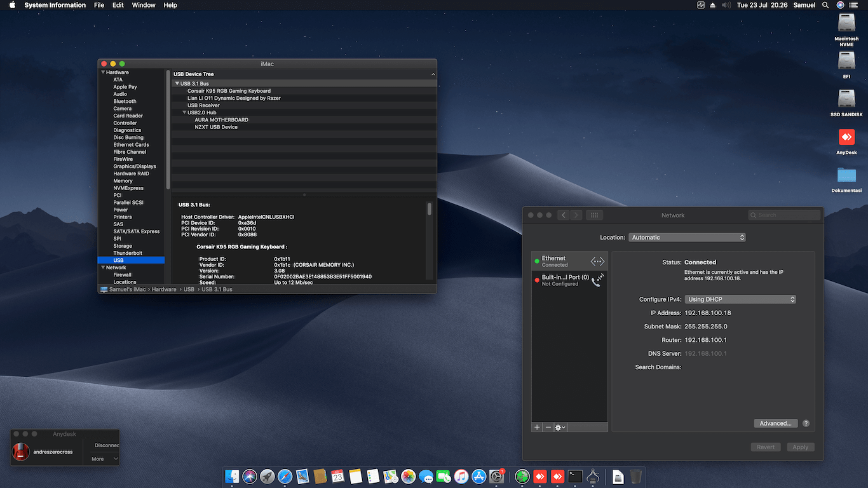Select Thunderbolt in the sidebar

click(126, 253)
